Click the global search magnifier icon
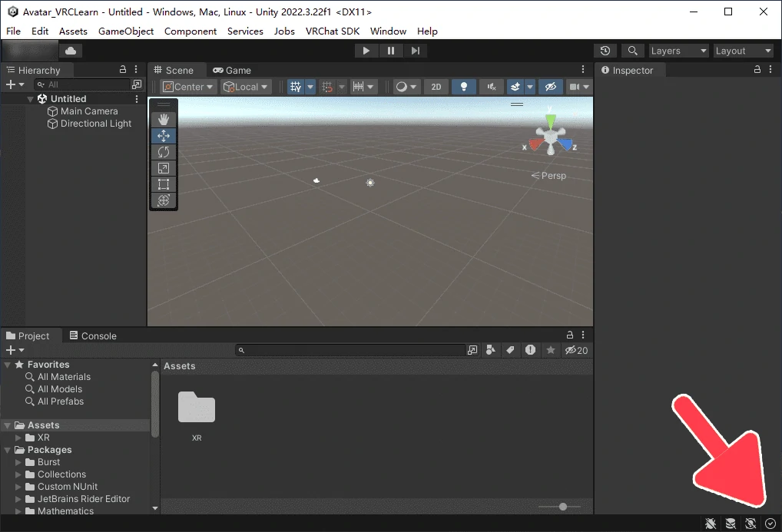This screenshot has height=532, width=782. tap(632, 51)
